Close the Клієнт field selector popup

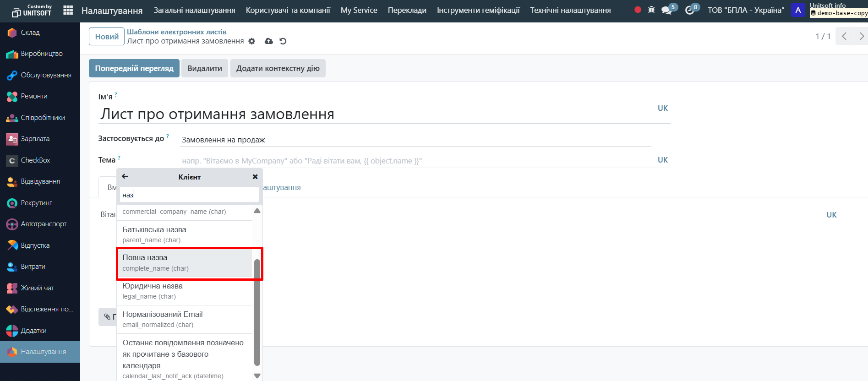255,177
